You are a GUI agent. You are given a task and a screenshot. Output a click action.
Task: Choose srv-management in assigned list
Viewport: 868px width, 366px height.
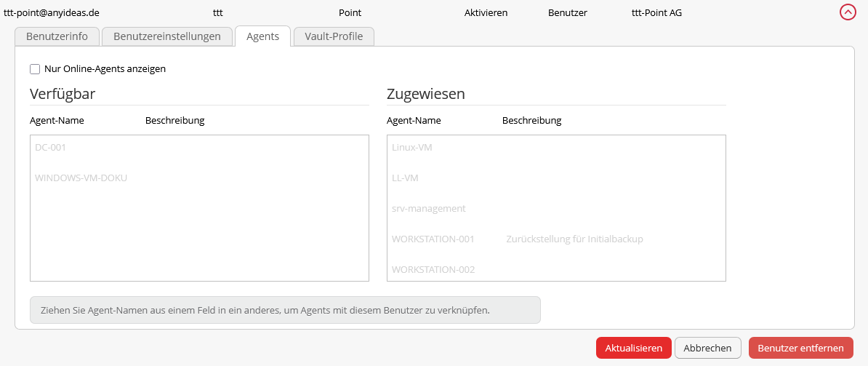428,209
